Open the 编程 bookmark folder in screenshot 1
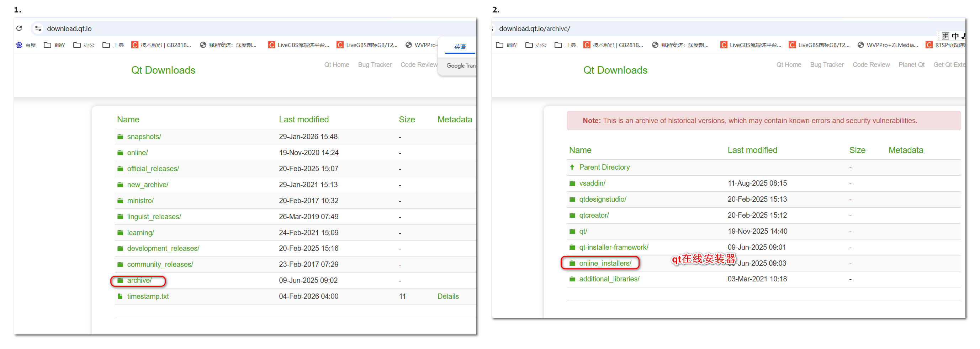The width and height of the screenshot is (980, 349). [x=55, y=45]
